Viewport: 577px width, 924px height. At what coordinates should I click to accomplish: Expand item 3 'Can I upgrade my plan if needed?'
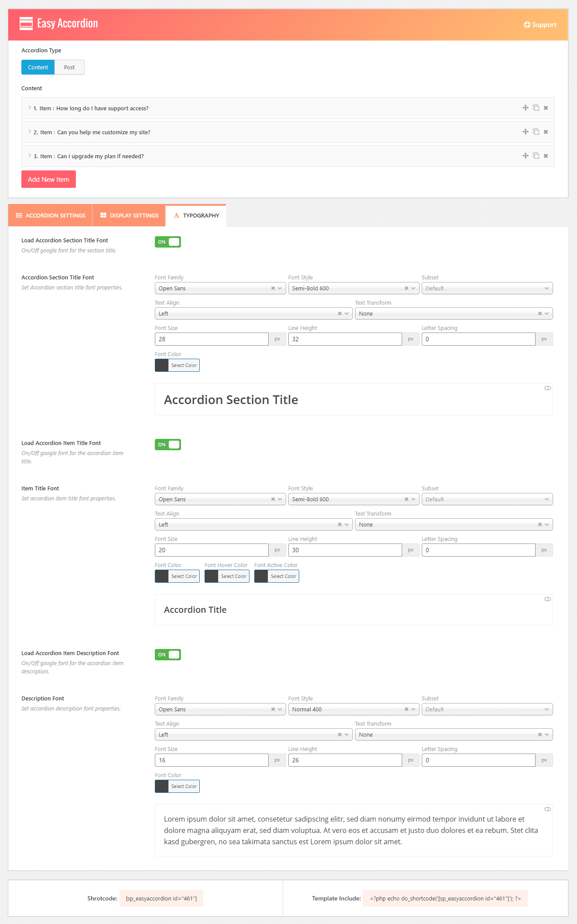[288, 156]
